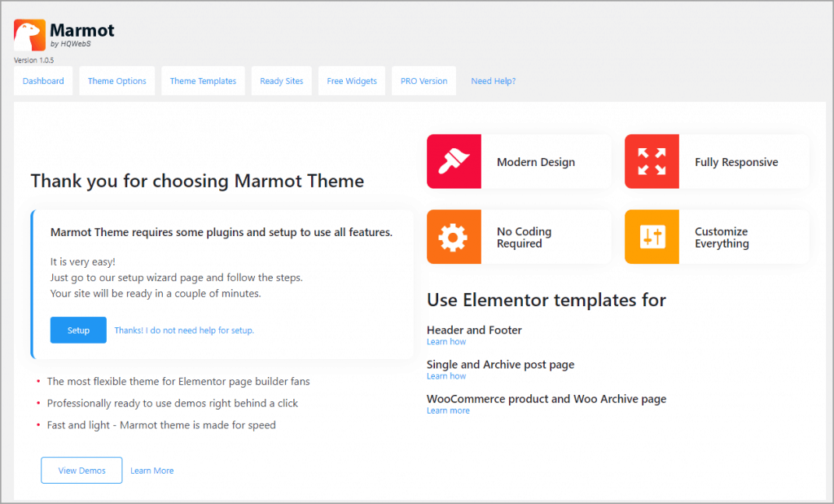Click the Fully Responsive expand arrows icon
This screenshot has height=504, width=834.
[652, 162]
